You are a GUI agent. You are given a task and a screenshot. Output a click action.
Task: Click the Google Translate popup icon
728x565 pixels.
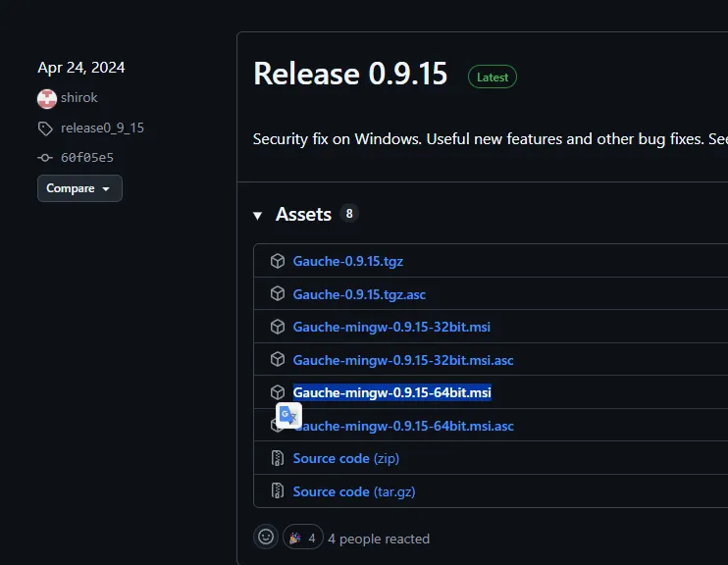[x=288, y=416]
